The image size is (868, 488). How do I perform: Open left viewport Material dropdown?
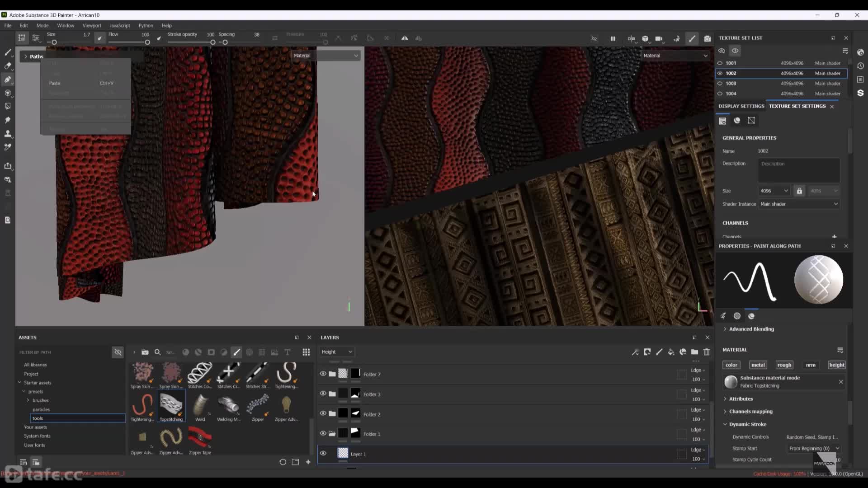pos(325,56)
